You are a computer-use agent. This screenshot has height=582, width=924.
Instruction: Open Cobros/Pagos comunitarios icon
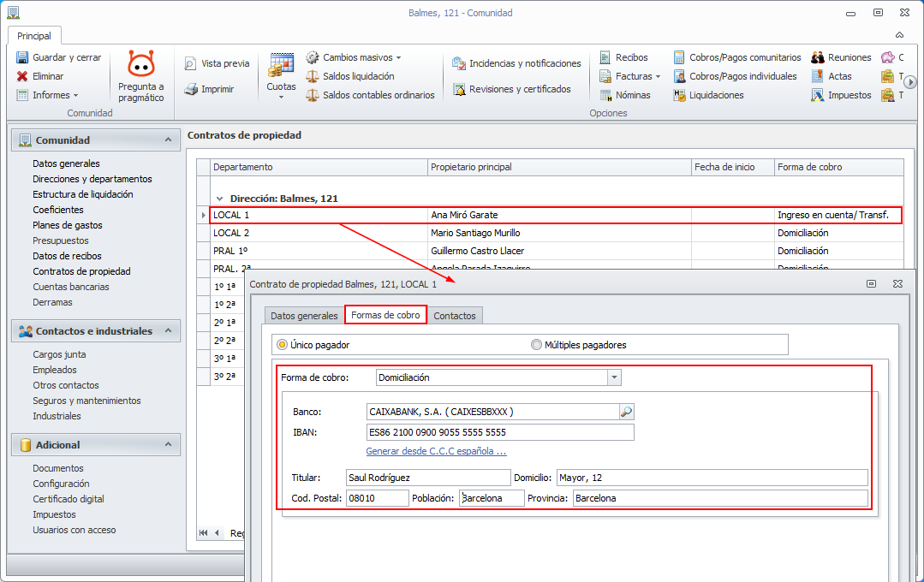[x=679, y=57]
